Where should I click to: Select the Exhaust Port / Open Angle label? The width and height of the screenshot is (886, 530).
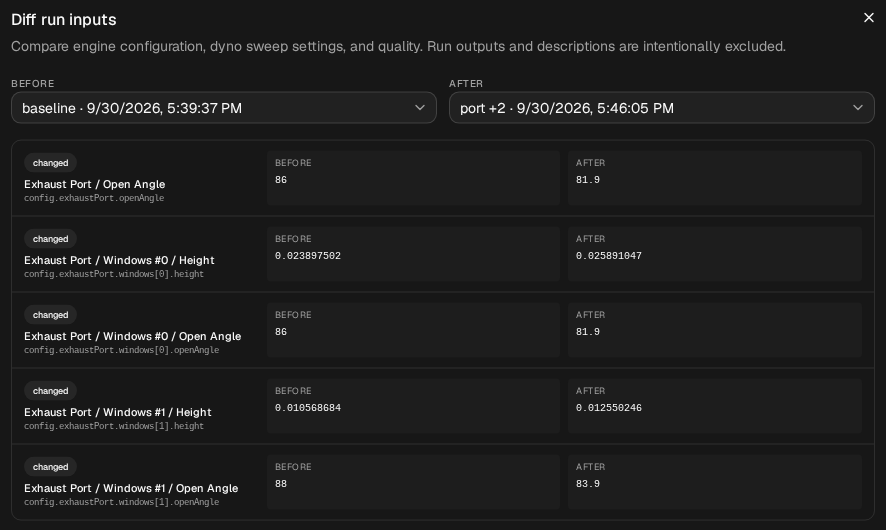[95, 184]
